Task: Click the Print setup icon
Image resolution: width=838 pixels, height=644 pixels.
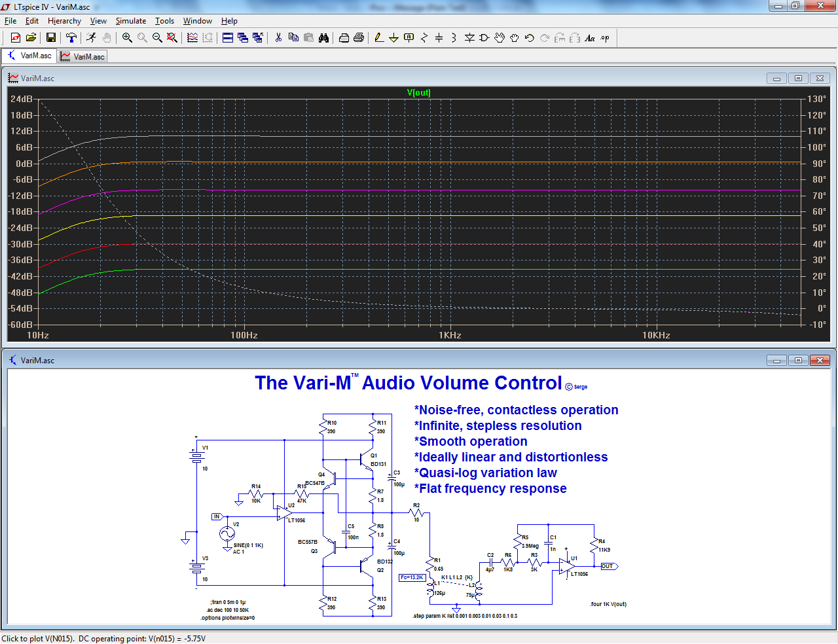Action: tap(344, 38)
